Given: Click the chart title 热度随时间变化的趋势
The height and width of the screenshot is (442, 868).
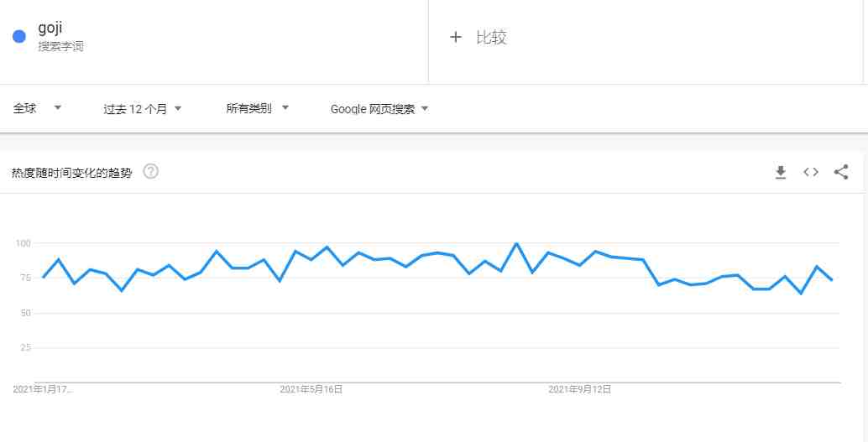Looking at the screenshot, I should [72, 173].
